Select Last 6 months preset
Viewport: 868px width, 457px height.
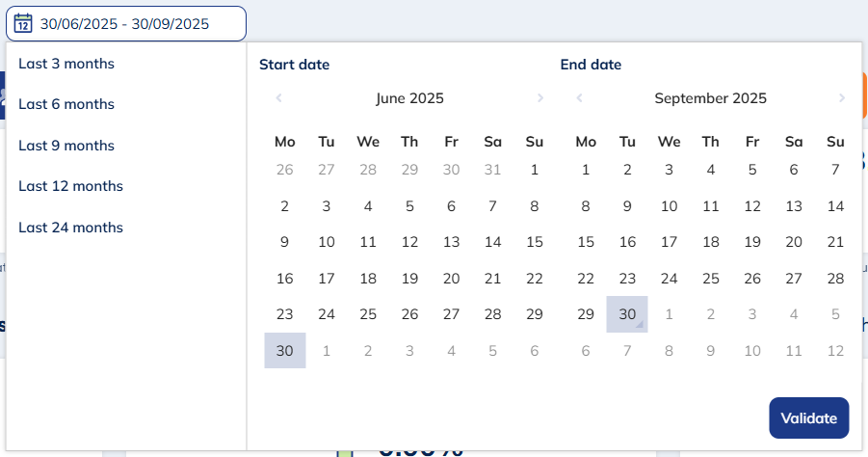coord(66,104)
